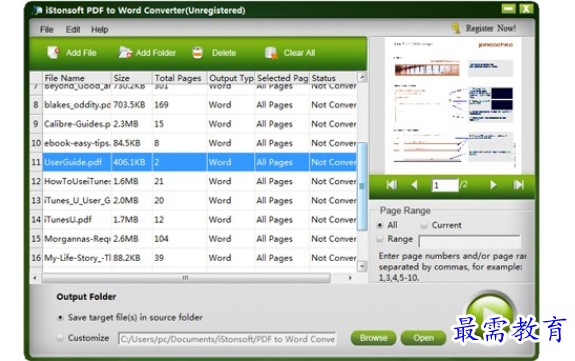Image resolution: width=575 pixels, height=361 pixels.
Task: Click the 703.5KB size cell
Action: click(x=132, y=105)
